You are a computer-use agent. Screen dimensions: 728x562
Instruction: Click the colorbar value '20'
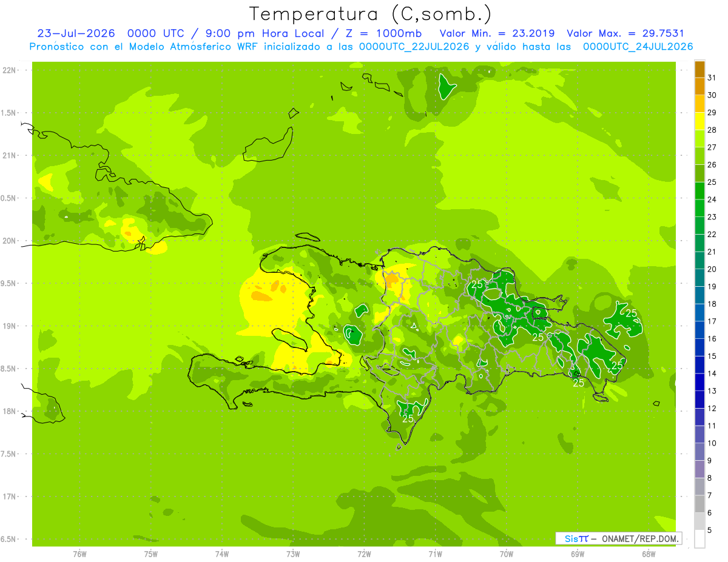712,269
